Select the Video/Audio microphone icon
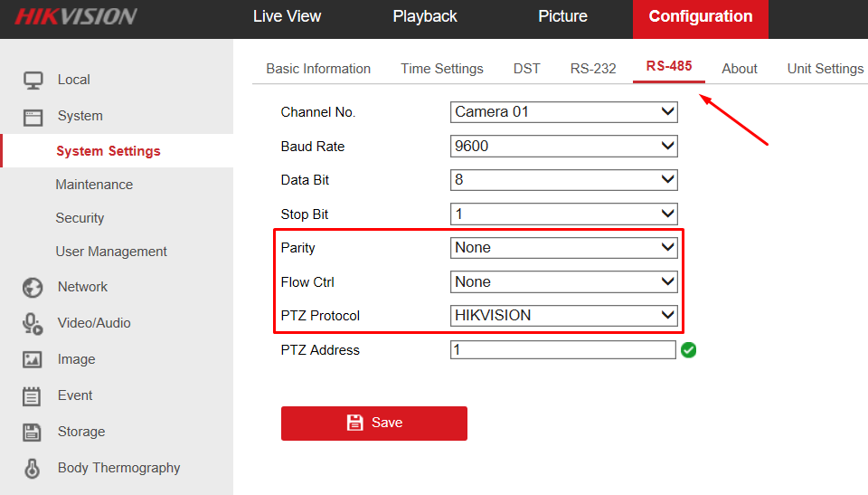 (x=33, y=324)
